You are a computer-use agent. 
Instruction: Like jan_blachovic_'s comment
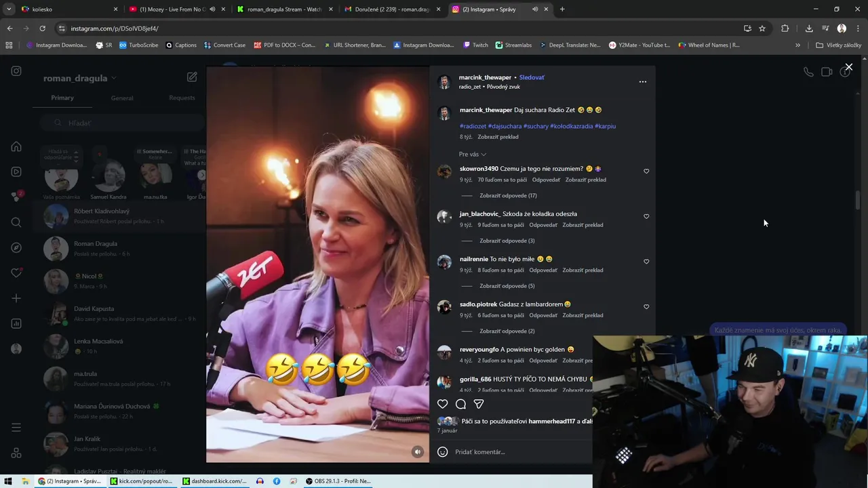click(x=646, y=217)
